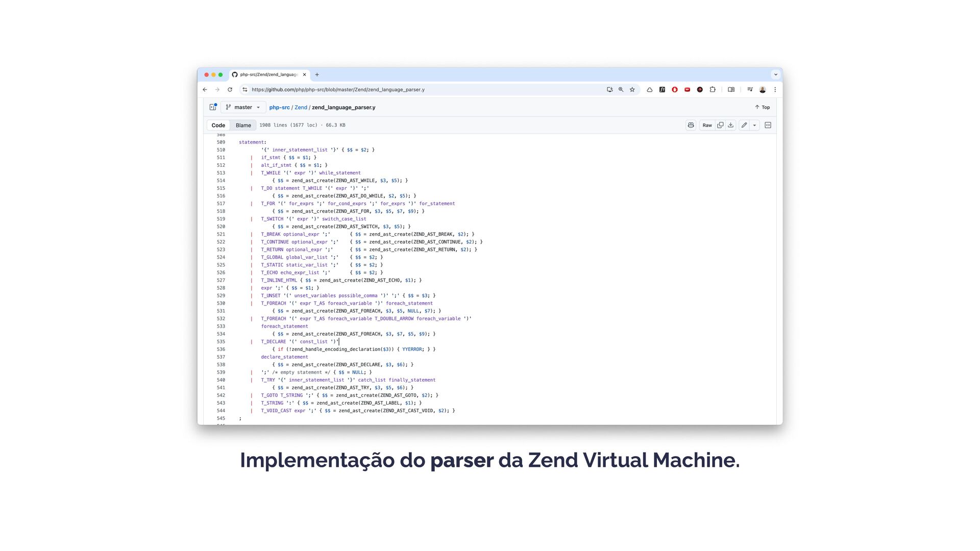Open the dark circular red-dot extension
The width and height of the screenshot is (980, 551).
coord(700,89)
